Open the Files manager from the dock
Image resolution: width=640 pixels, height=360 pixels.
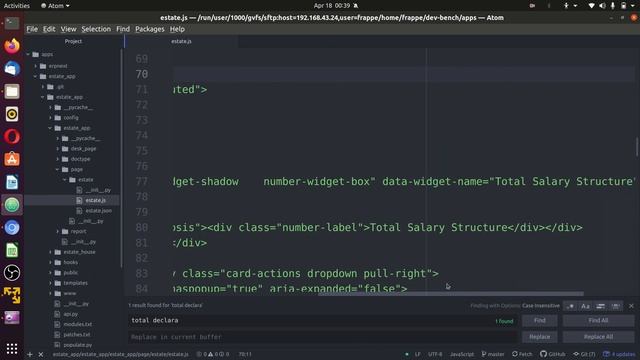point(12,91)
